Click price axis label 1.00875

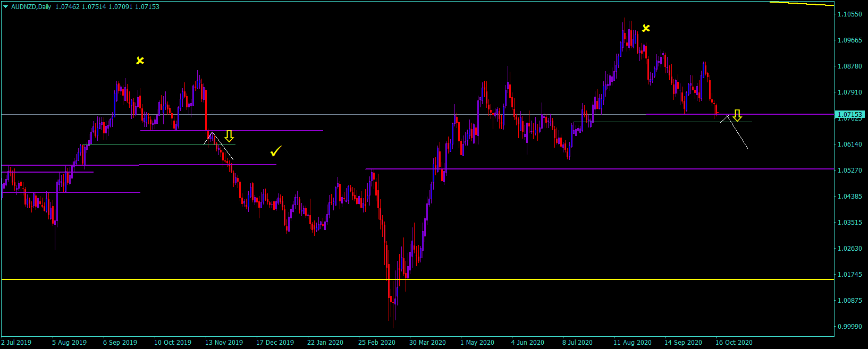point(850,301)
